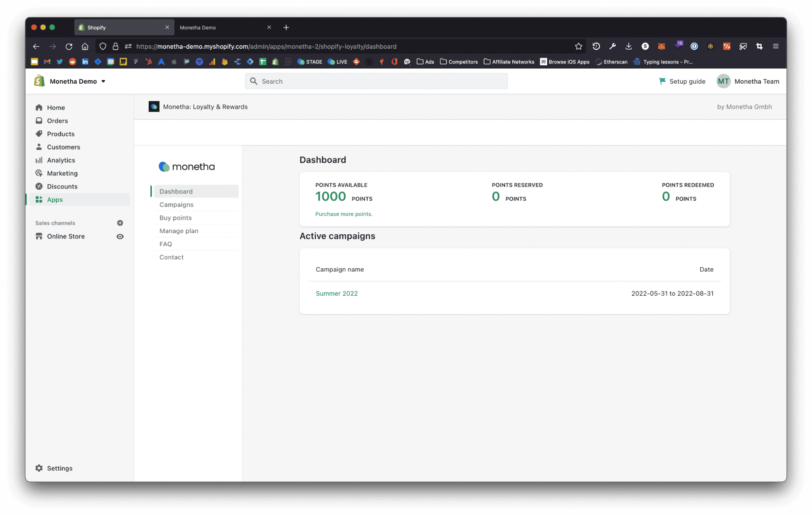
Task: Open Apple bookmark icon
Action: 174,62
